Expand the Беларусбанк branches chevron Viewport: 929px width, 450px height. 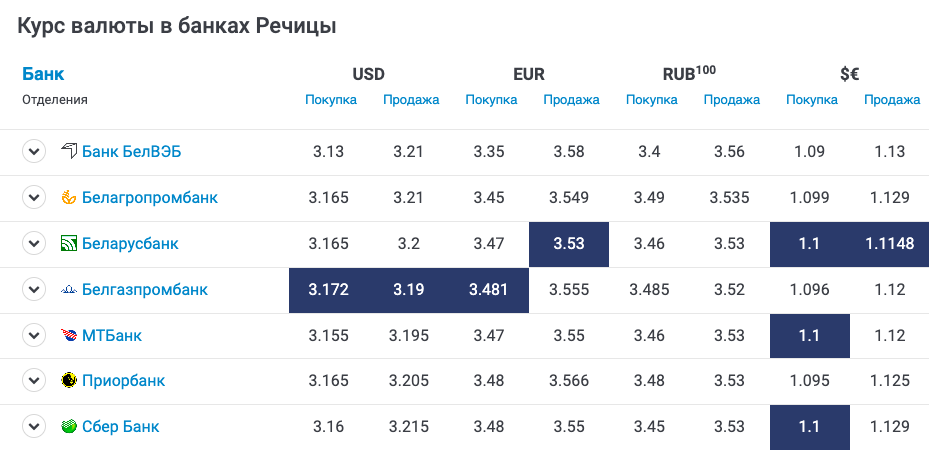(x=34, y=243)
